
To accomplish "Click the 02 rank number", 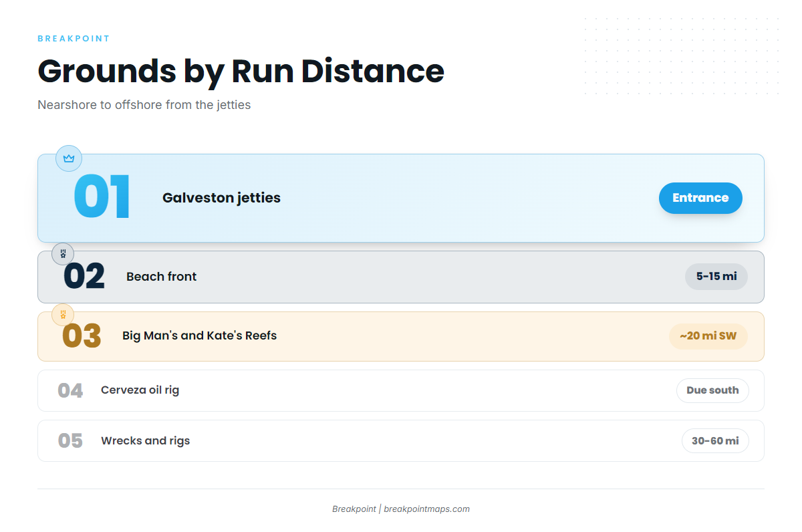I will [x=84, y=277].
